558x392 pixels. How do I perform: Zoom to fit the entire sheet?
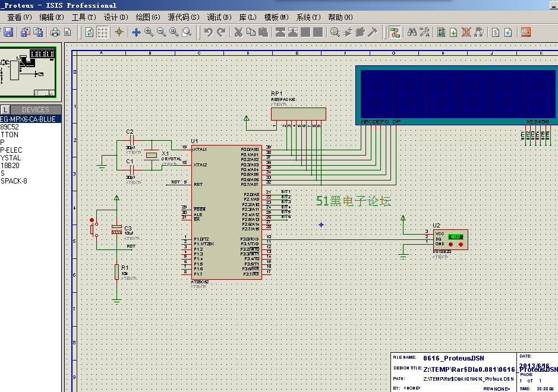(x=174, y=33)
